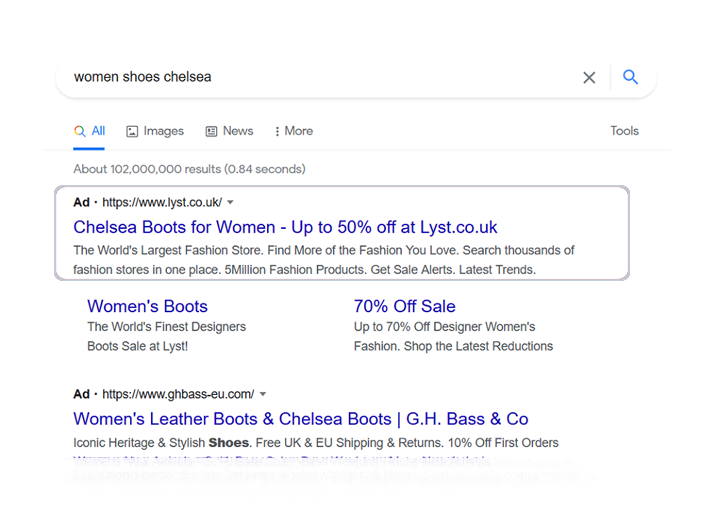Viewport: 716px width, 512px height.
Task: Click the https://www.lyst.co.uk/ ad URL text
Action: tap(161, 202)
